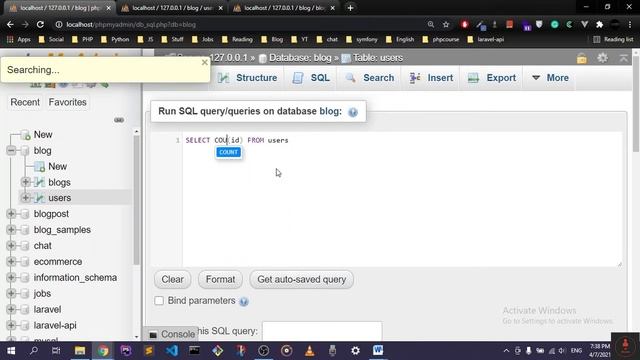Screen dimensions: 640x360
Task: Switch to the third browser tab
Action: 284,8
